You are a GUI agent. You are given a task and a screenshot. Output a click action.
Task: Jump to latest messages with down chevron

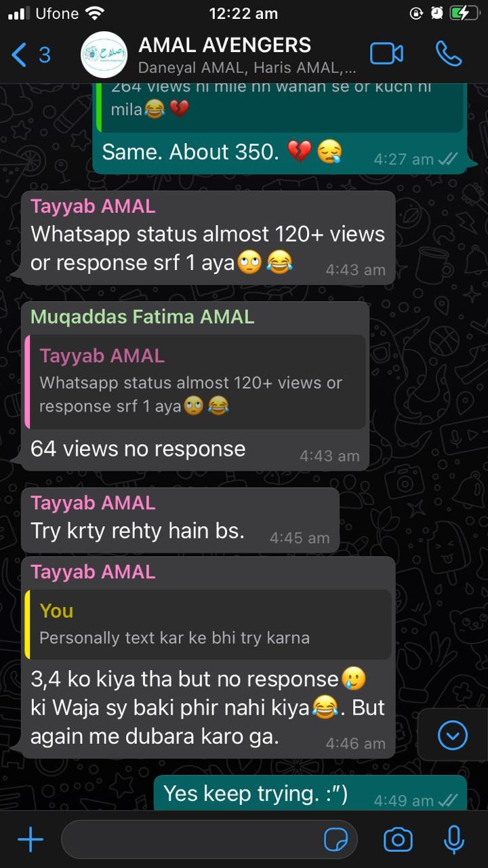453,735
